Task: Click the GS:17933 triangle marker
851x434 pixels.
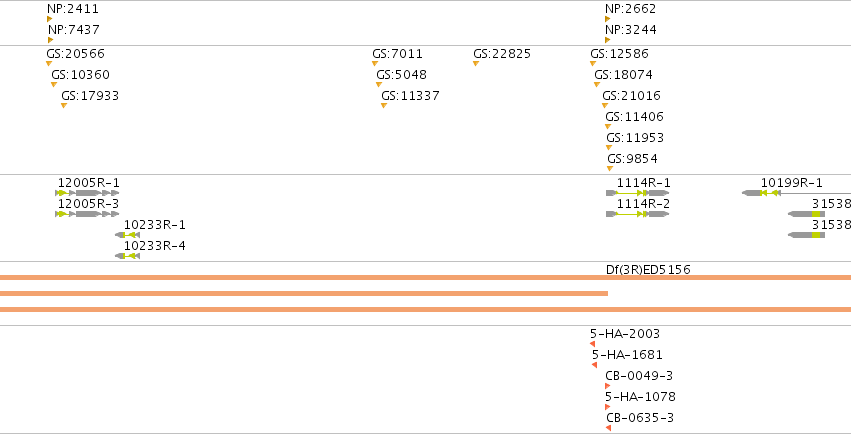Action: 63,105
